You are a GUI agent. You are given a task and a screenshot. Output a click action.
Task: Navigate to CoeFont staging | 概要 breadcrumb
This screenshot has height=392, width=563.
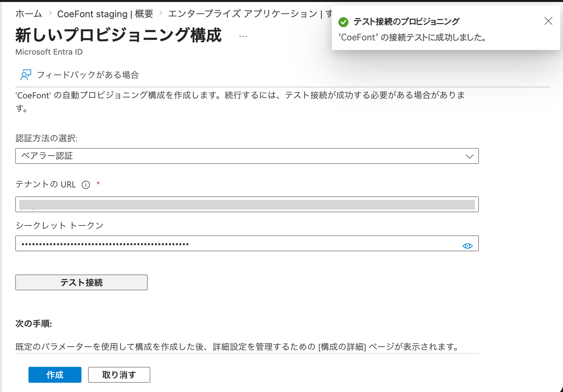point(105,14)
